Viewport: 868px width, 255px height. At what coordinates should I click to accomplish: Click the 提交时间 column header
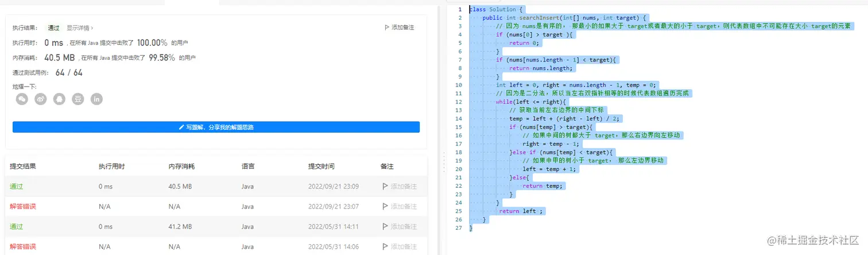point(321,167)
